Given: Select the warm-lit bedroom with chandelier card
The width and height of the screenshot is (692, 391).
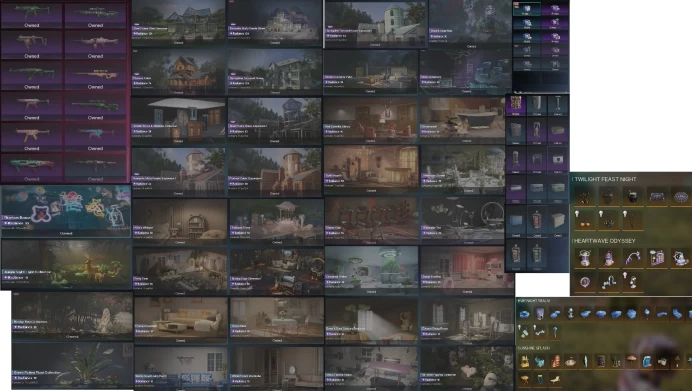Looking at the screenshot, I should pyautogui.click(x=371, y=170).
